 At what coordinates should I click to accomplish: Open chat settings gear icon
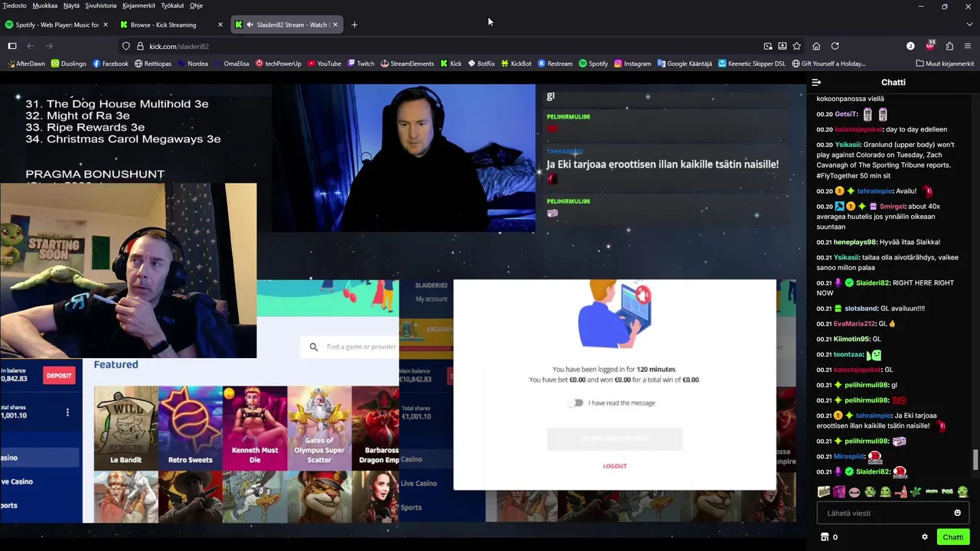click(x=925, y=537)
